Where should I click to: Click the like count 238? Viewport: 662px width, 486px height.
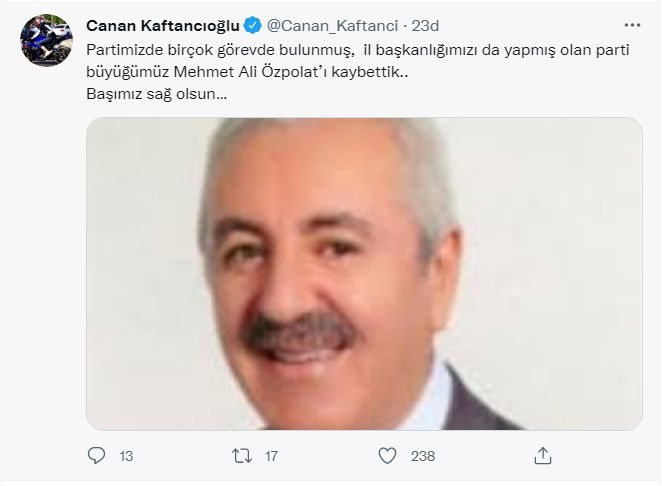[423, 456]
